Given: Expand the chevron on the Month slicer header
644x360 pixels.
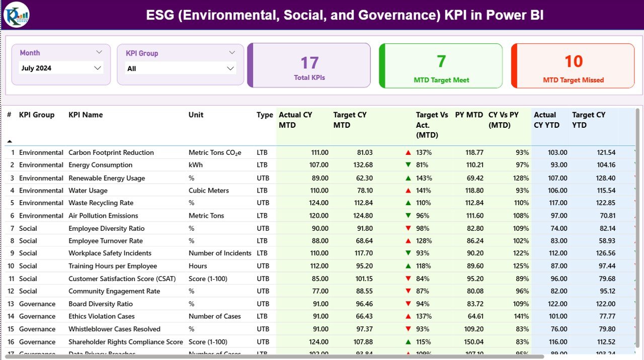Looking at the screenshot, I should click(x=99, y=52).
